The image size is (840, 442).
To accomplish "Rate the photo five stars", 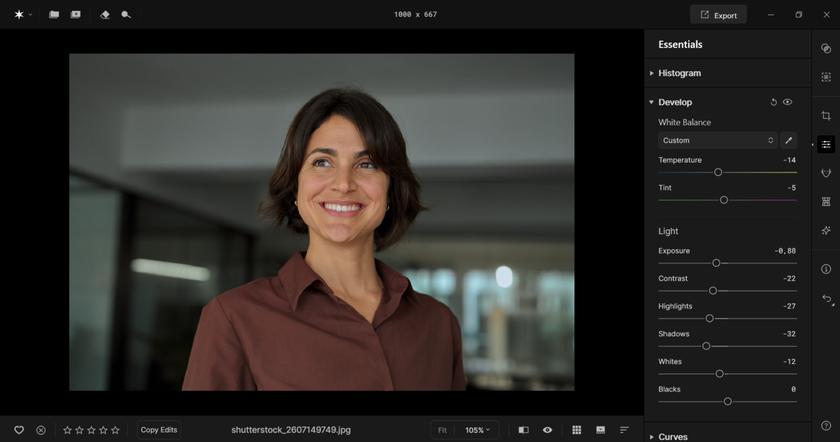I will click(x=115, y=430).
